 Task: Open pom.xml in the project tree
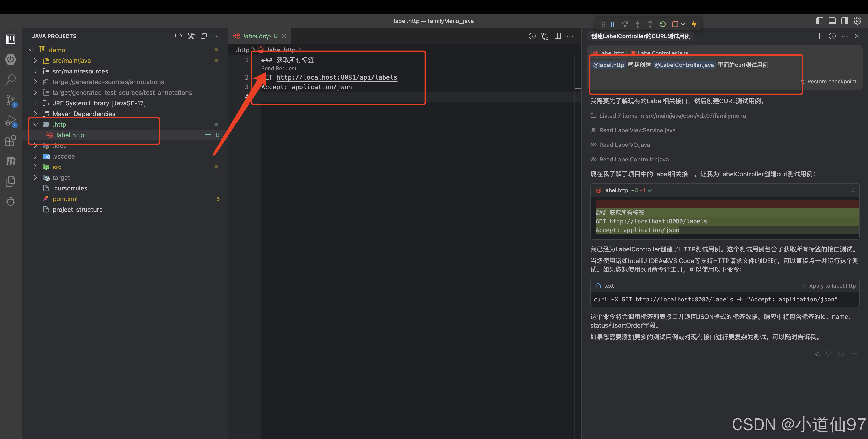65,199
